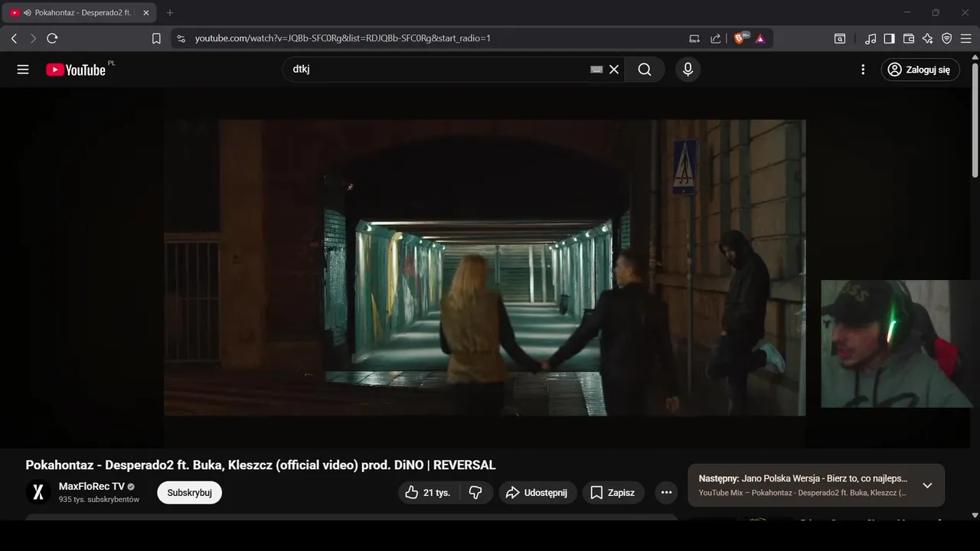980x551 pixels.
Task: Click Zapisz save button
Action: pyautogui.click(x=613, y=493)
